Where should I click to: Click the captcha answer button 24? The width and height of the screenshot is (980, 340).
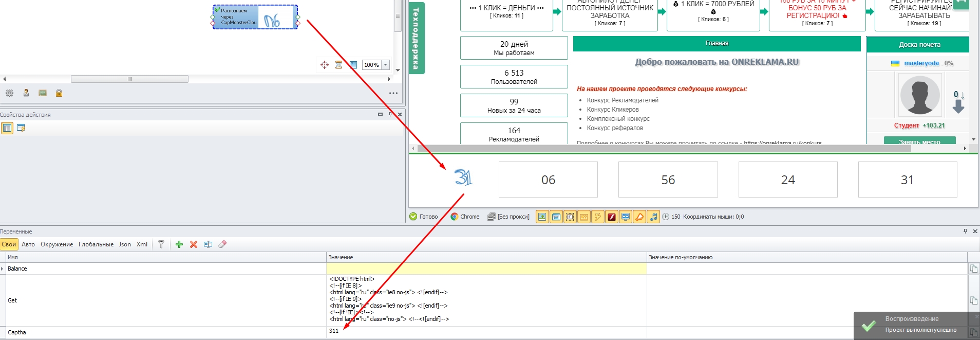tap(788, 180)
